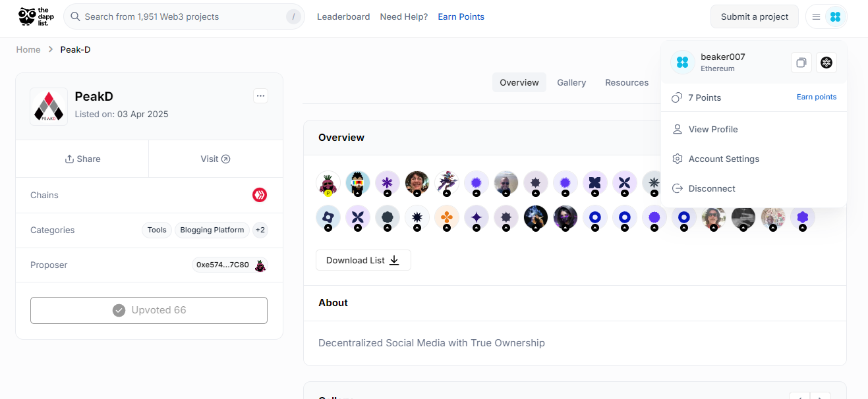Click the black network badge beside copy icon
This screenshot has width=868, height=399.
click(x=826, y=63)
